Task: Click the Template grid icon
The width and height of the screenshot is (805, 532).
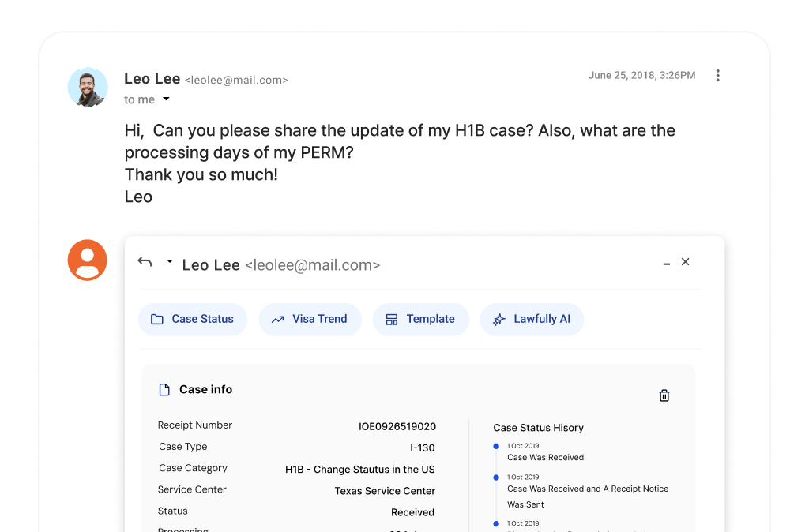Action: (x=392, y=319)
